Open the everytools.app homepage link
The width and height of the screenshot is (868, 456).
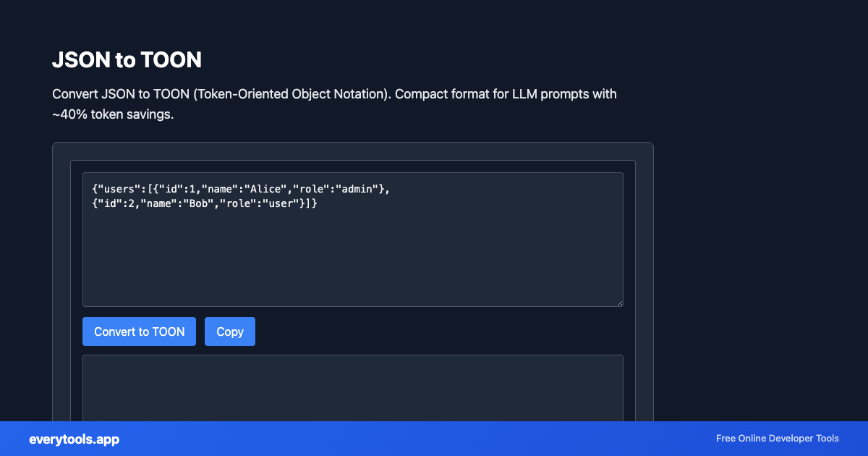coord(73,439)
